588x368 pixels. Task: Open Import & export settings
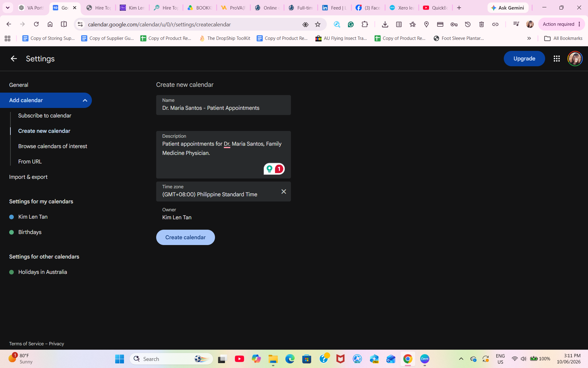[28, 177]
